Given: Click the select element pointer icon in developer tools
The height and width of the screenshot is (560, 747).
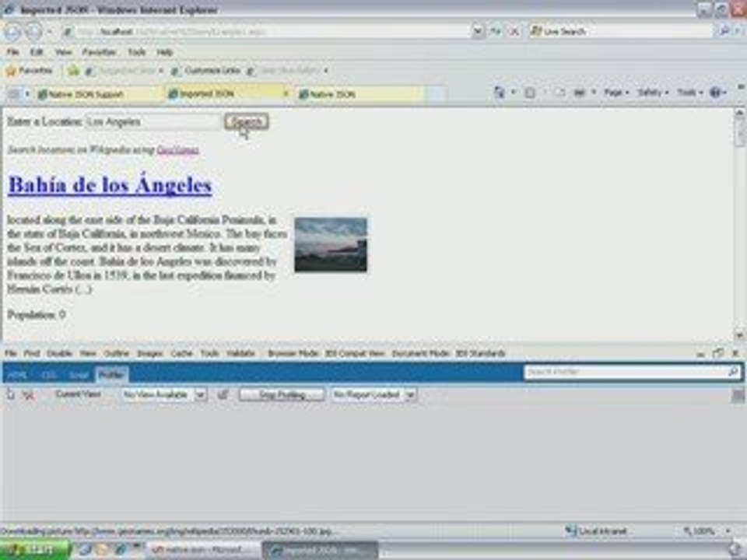Looking at the screenshot, I should (10, 394).
